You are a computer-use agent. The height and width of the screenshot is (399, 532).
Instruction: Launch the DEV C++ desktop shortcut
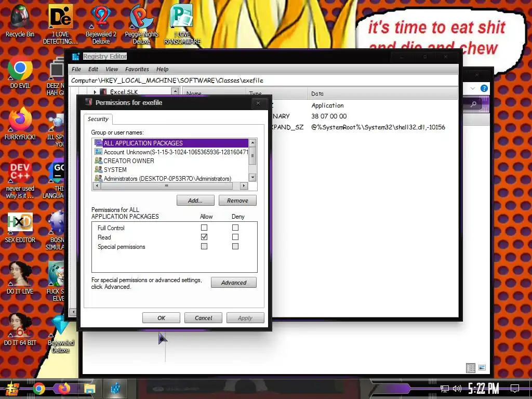click(x=20, y=179)
